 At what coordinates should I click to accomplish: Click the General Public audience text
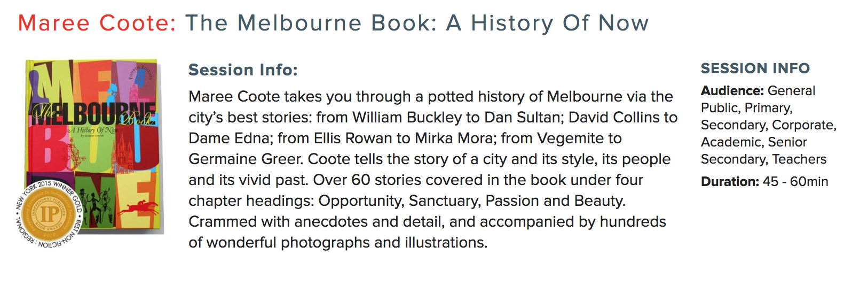[x=758, y=99]
